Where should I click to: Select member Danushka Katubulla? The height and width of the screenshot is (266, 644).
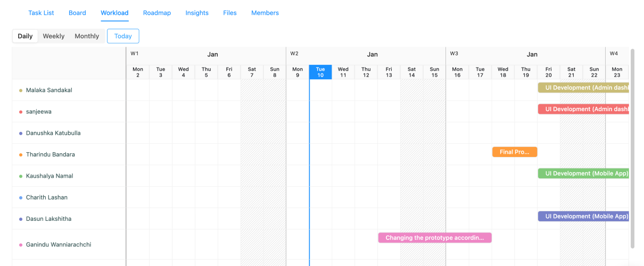pyautogui.click(x=53, y=133)
